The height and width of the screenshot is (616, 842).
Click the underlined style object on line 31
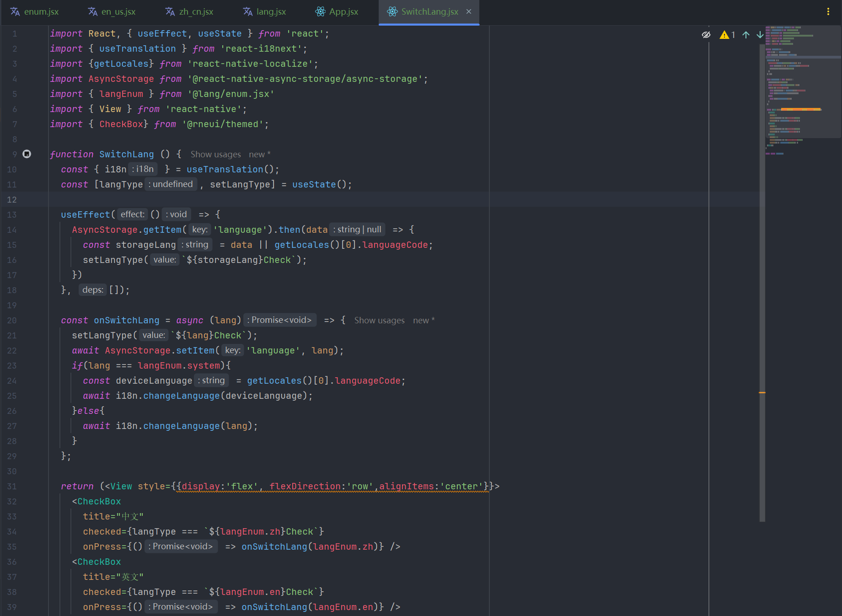[x=333, y=487]
